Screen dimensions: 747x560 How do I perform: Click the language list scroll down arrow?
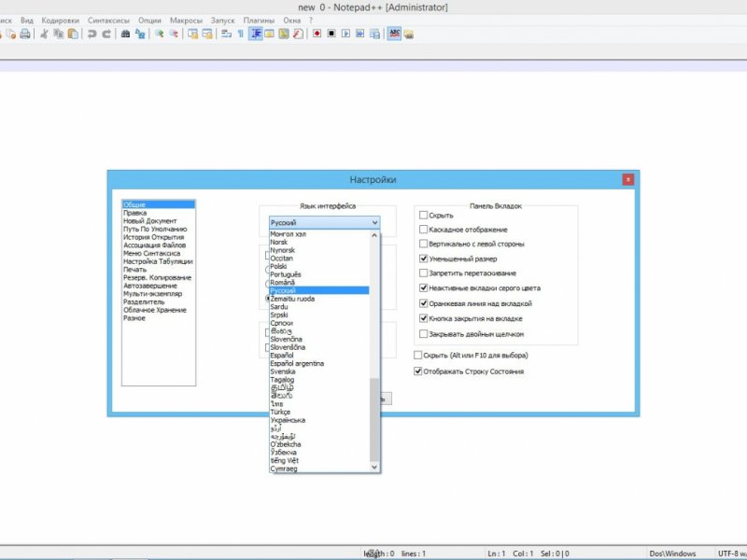tap(374, 468)
